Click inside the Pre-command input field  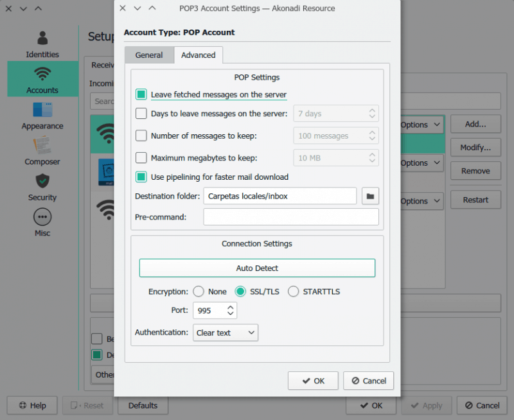pos(290,217)
